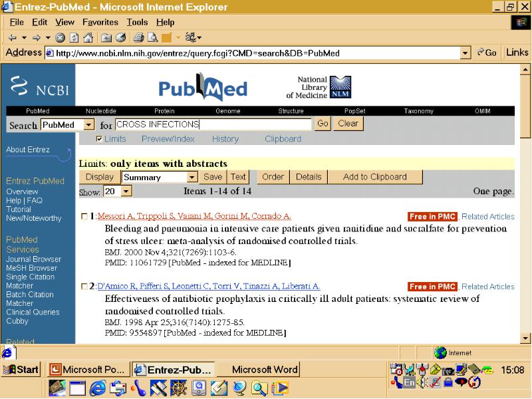Viewport: 532px width, 399px height.
Task: Print the page with the printer icon
Action: [138, 37]
